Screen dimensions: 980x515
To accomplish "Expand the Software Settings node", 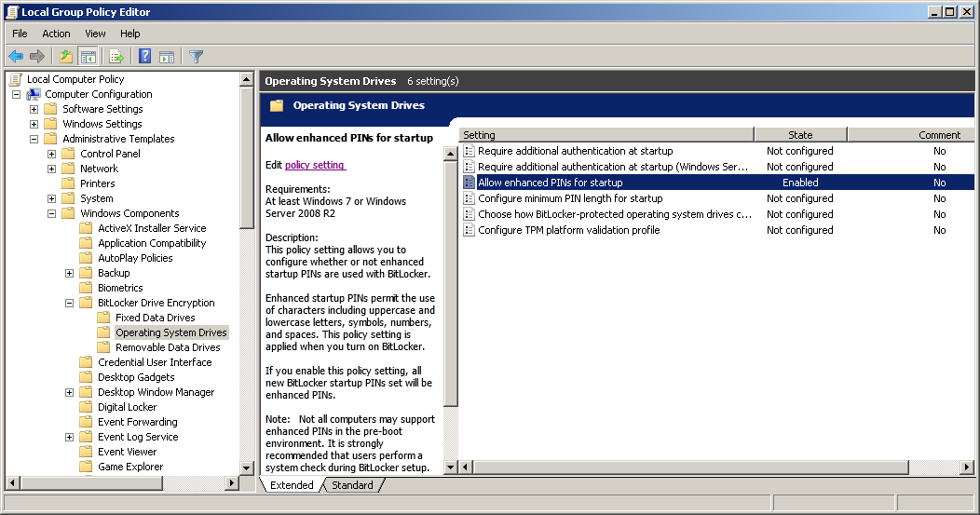I will (34, 109).
